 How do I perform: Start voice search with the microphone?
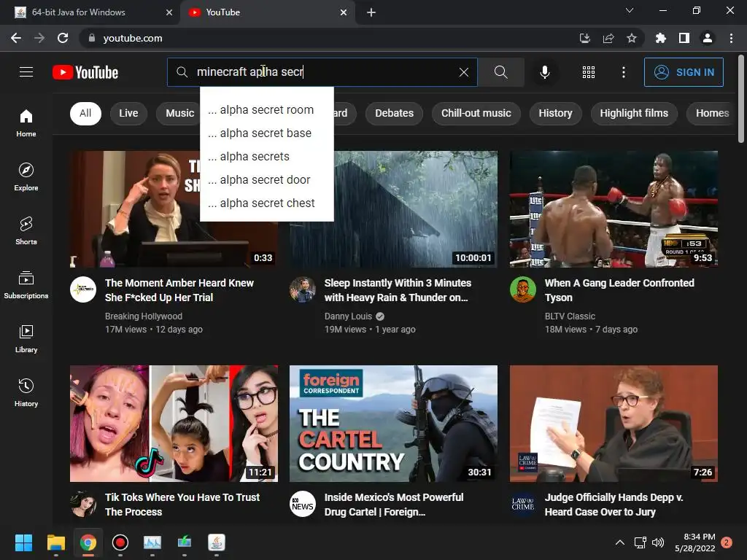[544, 72]
